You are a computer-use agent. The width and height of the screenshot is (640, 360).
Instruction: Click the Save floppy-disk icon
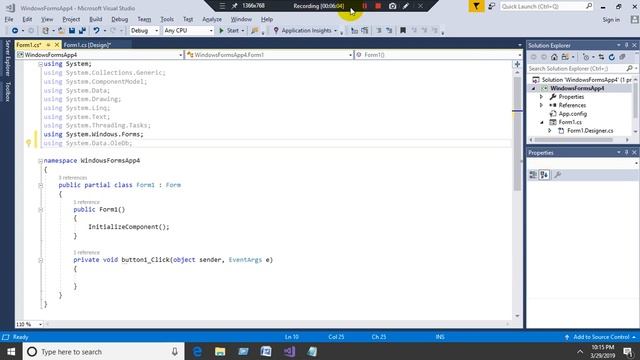click(x=72, y=31)
